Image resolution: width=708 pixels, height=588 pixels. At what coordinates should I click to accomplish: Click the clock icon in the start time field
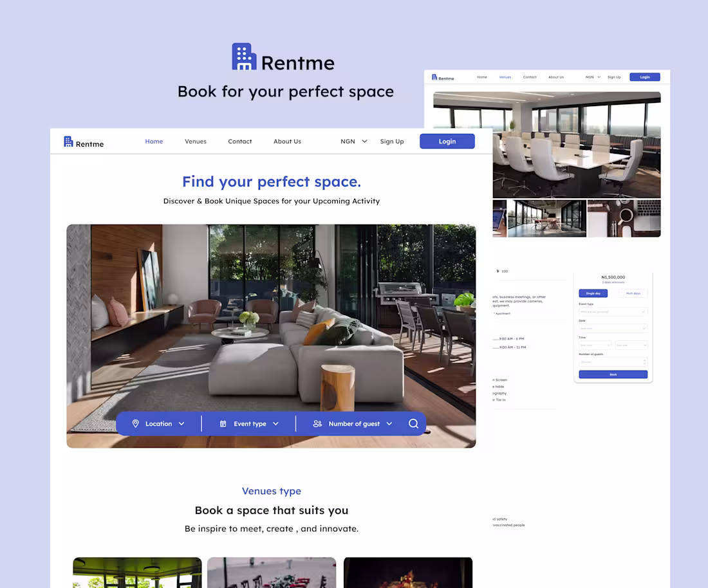[609, 345]
